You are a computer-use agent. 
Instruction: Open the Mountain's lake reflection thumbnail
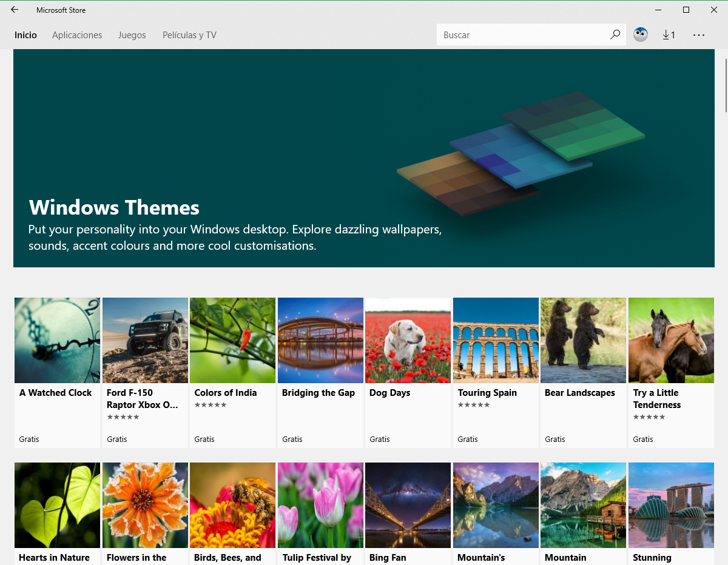pos(496,505)
